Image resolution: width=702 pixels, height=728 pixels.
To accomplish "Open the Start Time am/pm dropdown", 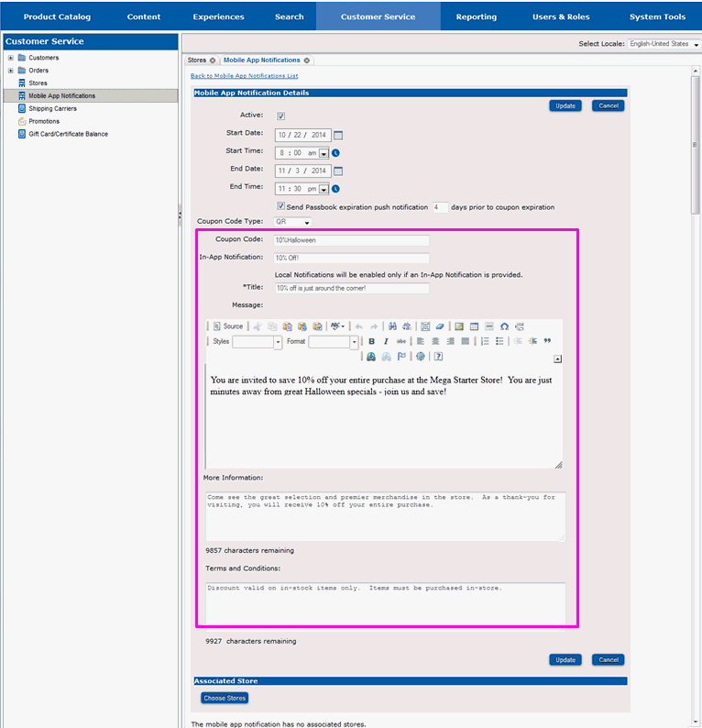I will (x=324, y=153).
